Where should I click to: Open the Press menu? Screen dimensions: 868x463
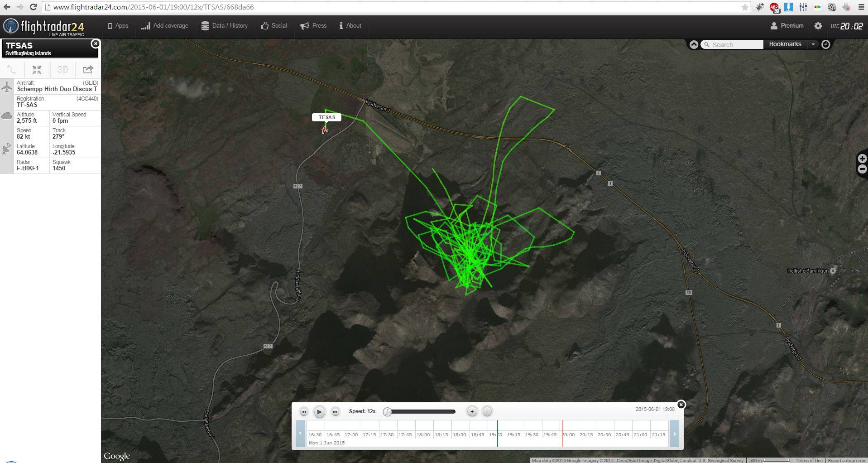pyautogui.click(x=313, y=26)
